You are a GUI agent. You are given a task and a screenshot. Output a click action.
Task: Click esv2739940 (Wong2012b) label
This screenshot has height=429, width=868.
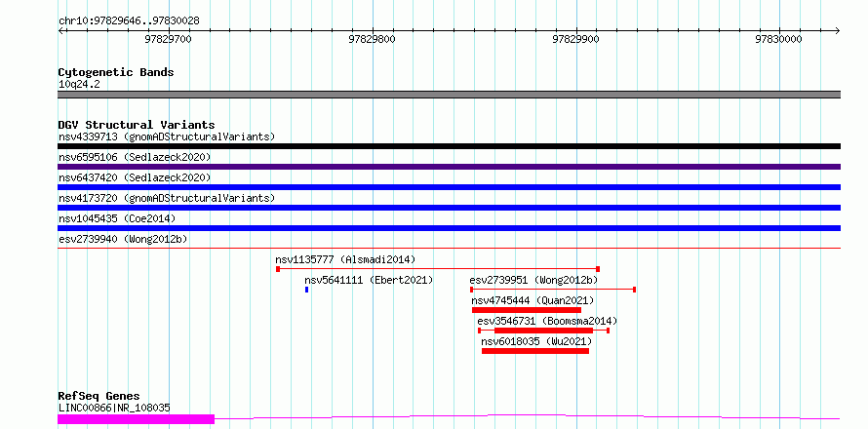click(123, 239)
